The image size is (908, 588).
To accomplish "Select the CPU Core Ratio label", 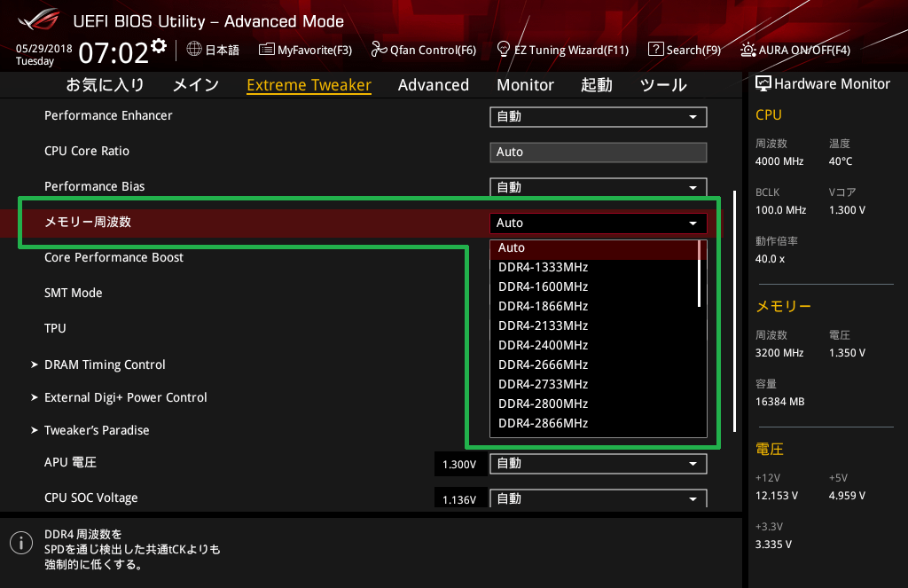I will point(87,151).
